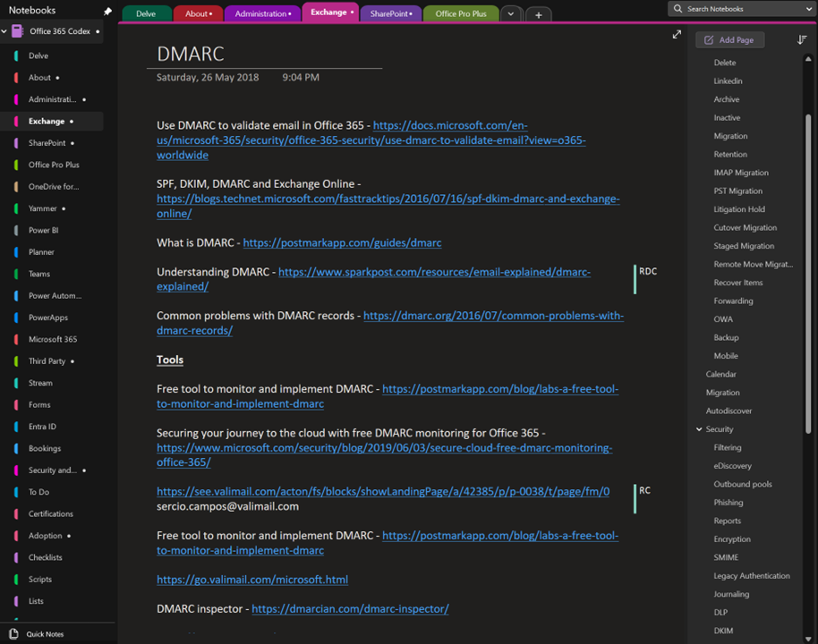The width and height of the screenshot is (818, 644).
Task: Expand page to full view arrow icon
Action: pos(677,35)
